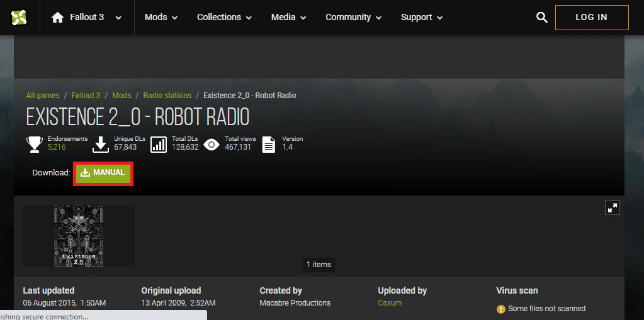Click the '06 August 2015, 1:50AM' date
The width and height of the screenshot is (644, 320).
tap(64, 303)
